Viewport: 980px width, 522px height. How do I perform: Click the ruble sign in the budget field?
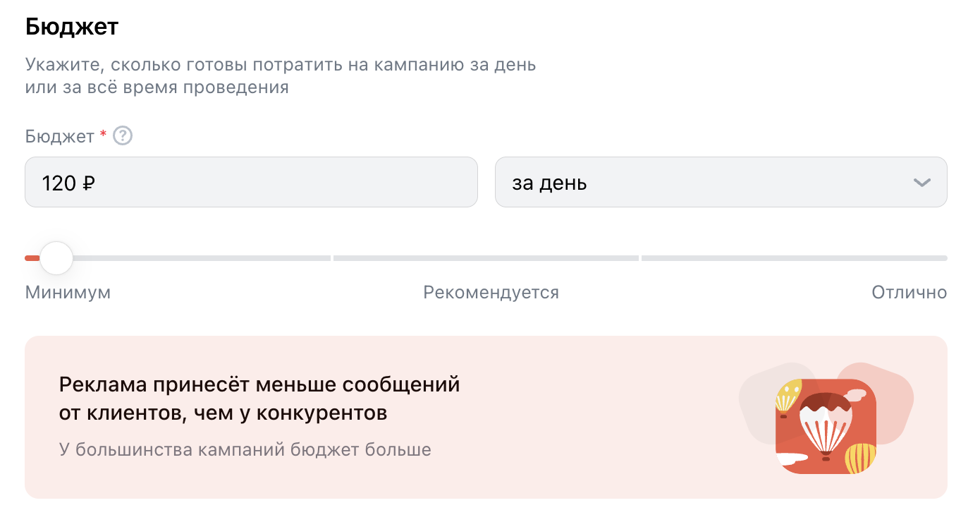[x=89, y=183]
